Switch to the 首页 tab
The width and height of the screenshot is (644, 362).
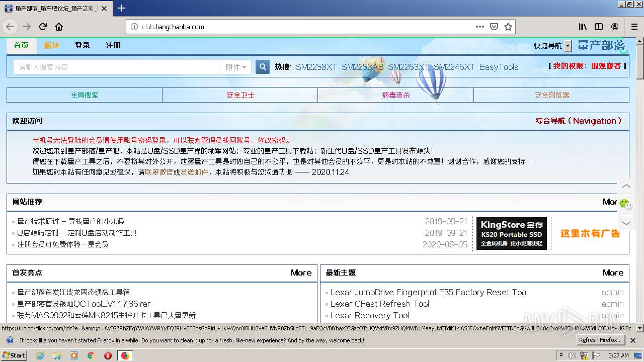coord(21,45)
